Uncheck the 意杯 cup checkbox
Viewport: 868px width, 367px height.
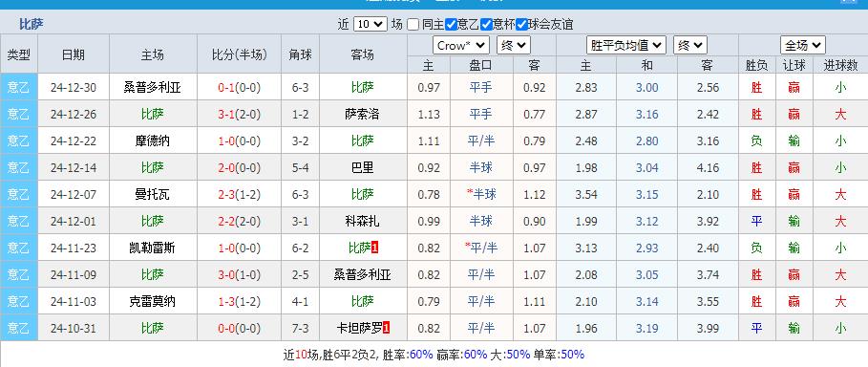point(486,25)
